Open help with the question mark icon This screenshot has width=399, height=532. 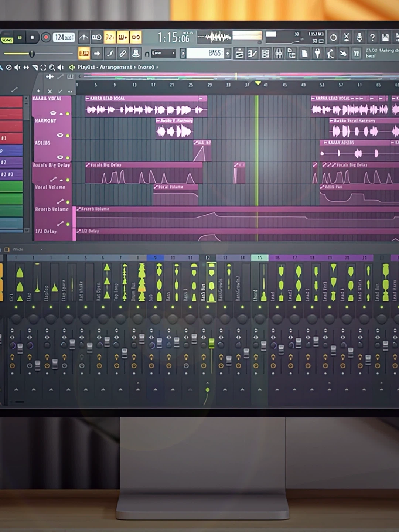(x=372, y=37)
